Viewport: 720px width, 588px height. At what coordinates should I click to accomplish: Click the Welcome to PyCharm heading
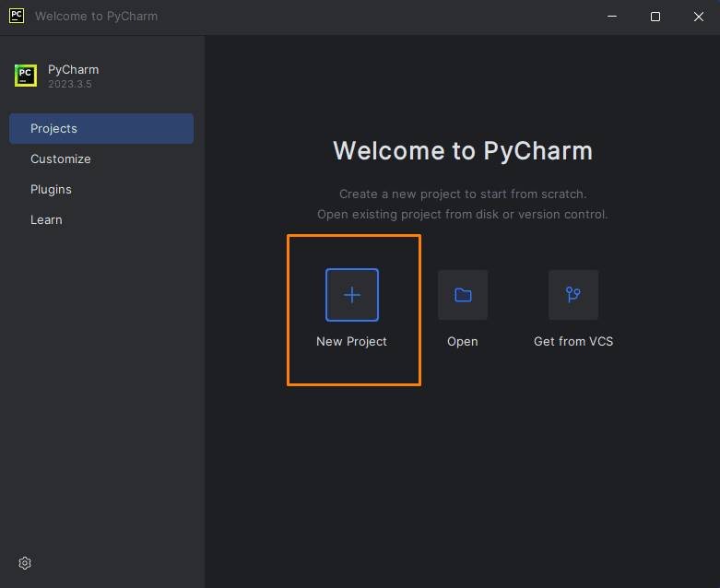tap(463, 150)
